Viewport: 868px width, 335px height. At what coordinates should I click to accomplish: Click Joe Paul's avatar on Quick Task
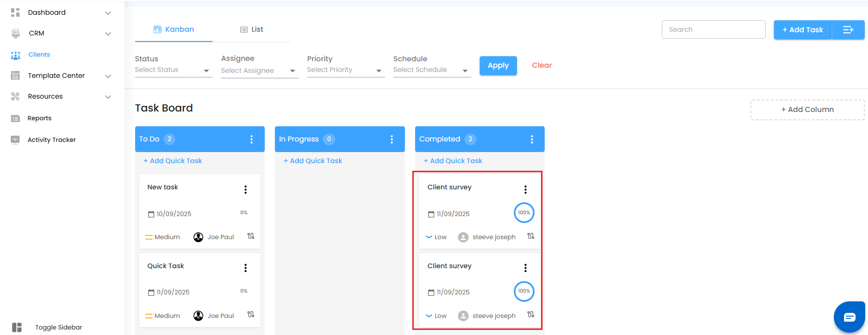pos(198,316)
